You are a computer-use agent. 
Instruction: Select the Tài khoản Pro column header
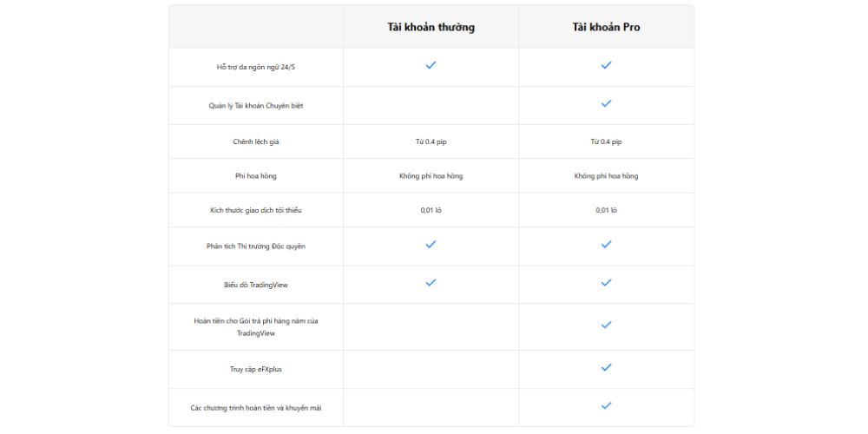point(607,27)
